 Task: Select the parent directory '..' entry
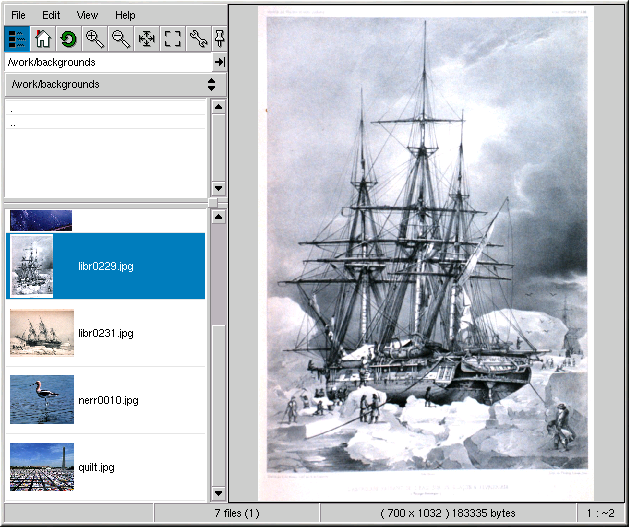click(14, 124)
